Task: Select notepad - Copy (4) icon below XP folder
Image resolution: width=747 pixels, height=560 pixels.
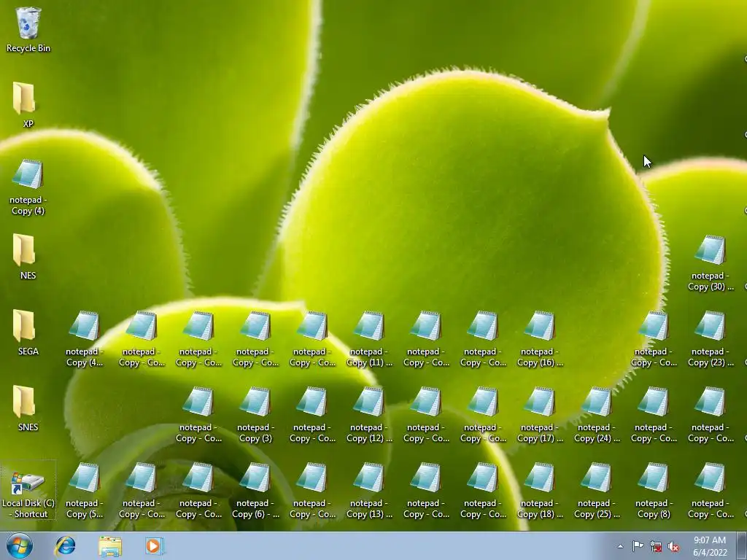Action: (x=28, y=187)
